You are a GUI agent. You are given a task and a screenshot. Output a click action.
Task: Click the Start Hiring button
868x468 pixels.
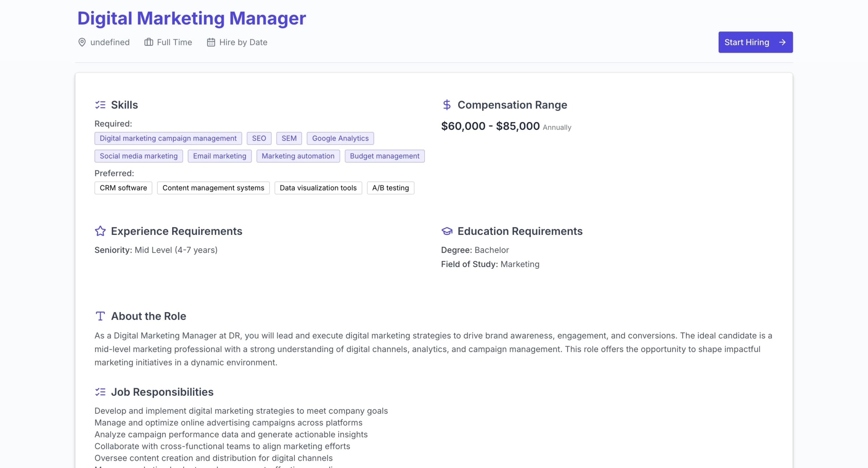pos(755,42)
